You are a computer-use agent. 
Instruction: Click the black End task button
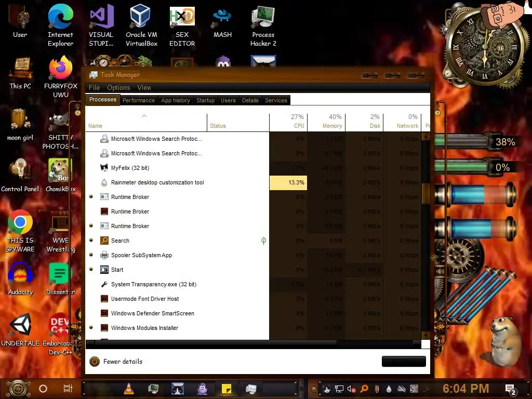pos(403,362)
